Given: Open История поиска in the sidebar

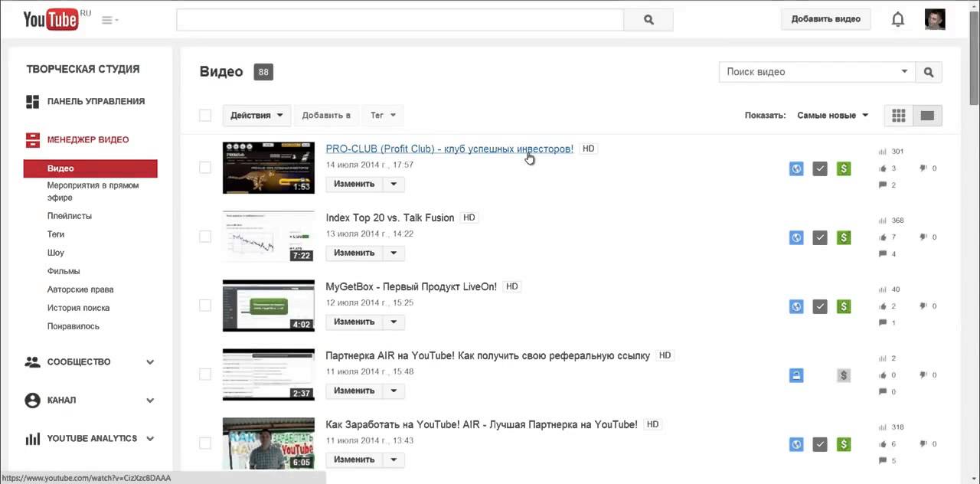Looking at the screenshot, I should coord(78,308).
